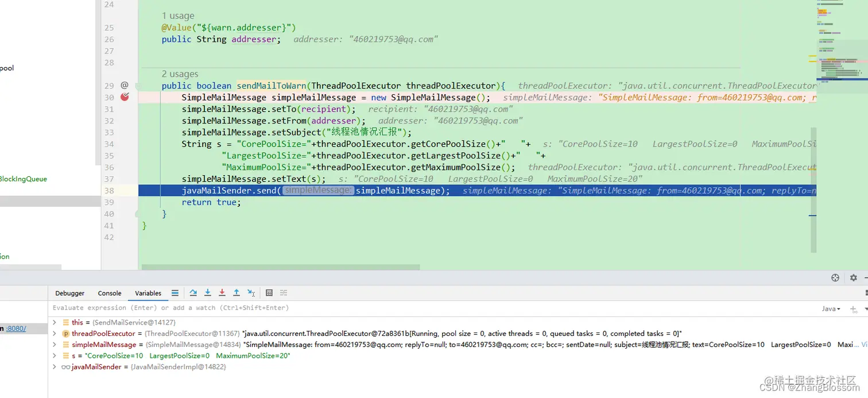Click the @ gutter icon on line 29
Image resolution: width=868 pixels, height=398 pixels.
coord(125,85)
